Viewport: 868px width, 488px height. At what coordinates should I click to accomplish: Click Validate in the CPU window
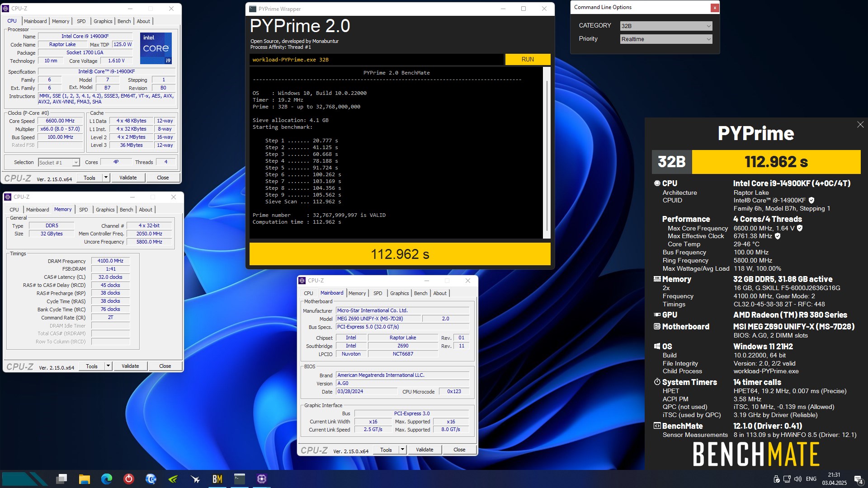click(x=128, y=178)
